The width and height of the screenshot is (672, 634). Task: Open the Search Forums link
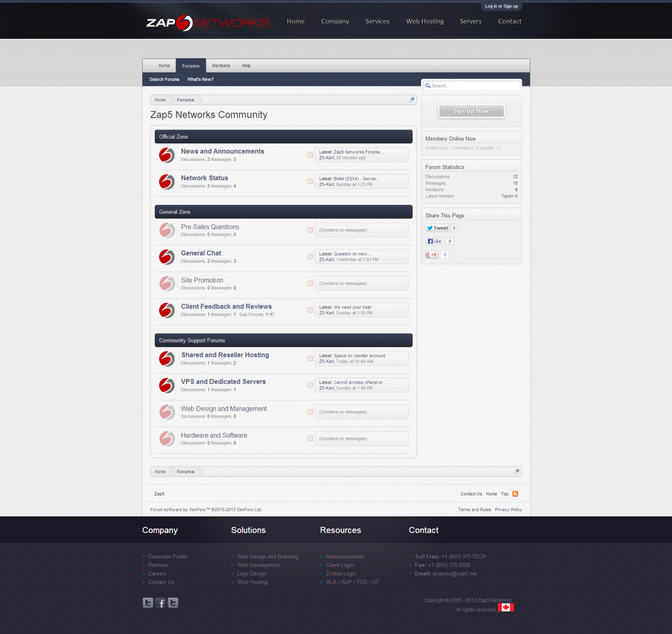pyautogui.click(x=164, y=79)
